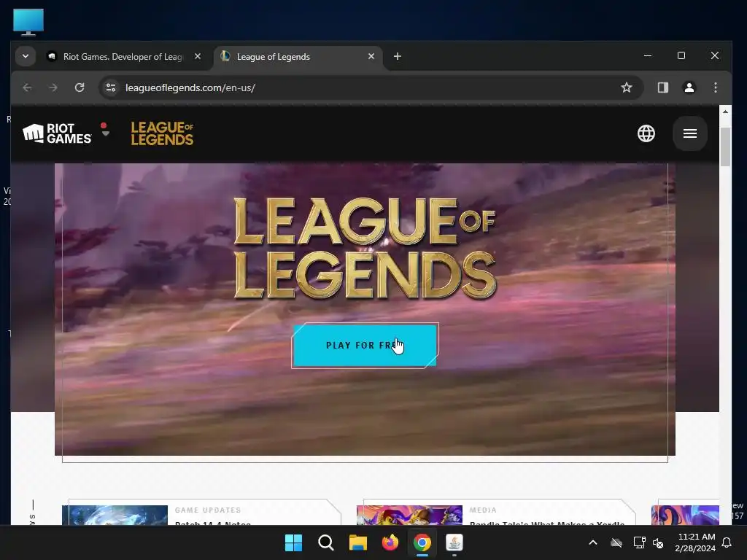This screenshot has width=747, height=560.
Task: Launch Firefox from the taskbar
Action: [390, 542]
